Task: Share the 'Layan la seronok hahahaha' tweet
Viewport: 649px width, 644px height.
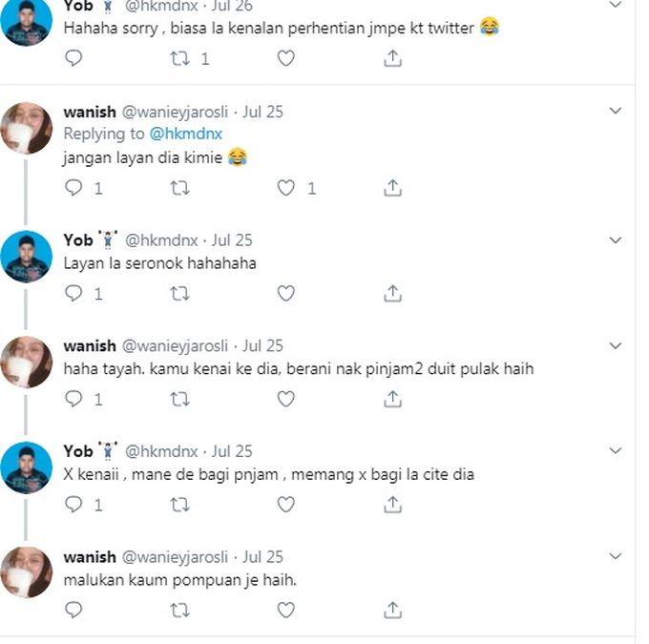Action: pos(391,294)
